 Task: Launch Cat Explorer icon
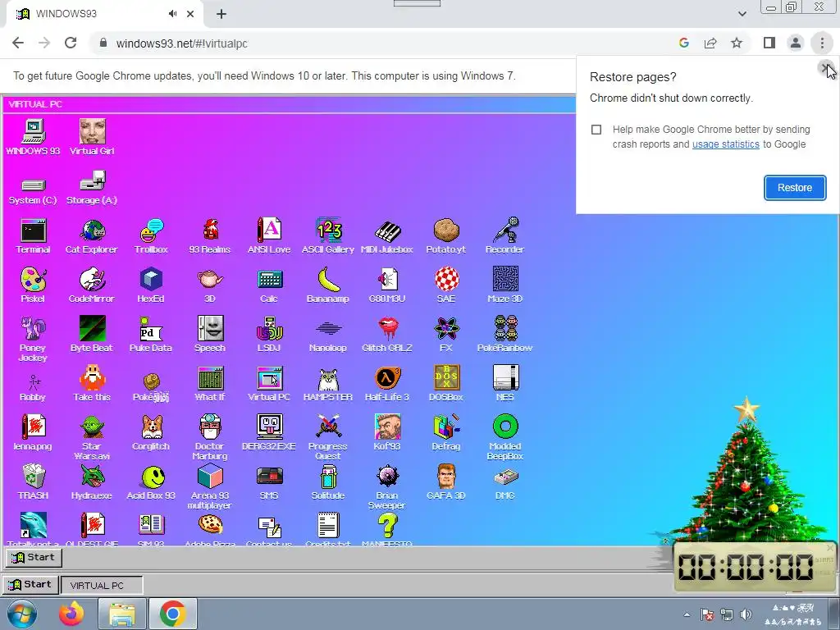(92, 235)
